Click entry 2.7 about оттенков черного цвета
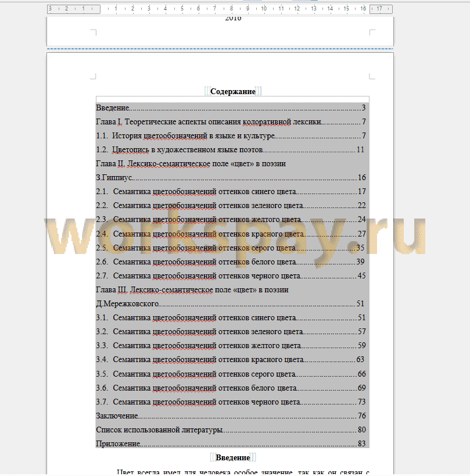Viewport: 470px width, 476px height. pyautogui.click(x=231, y=276)
